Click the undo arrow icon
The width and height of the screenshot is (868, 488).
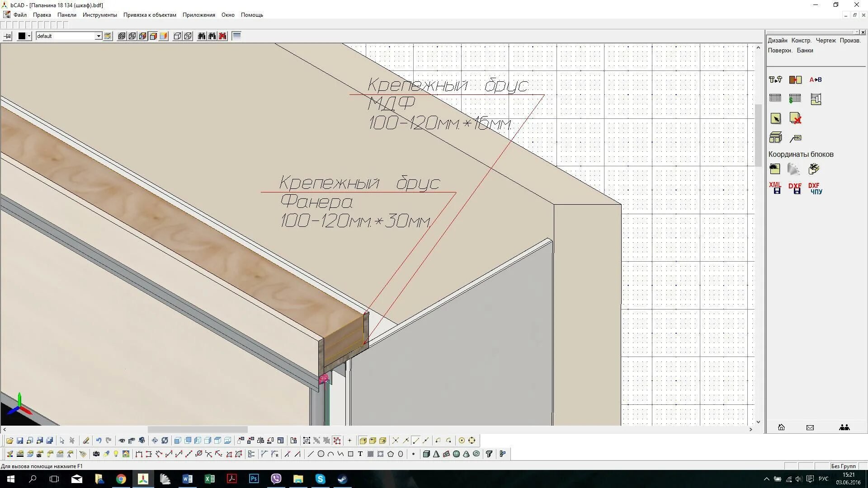[x=99, y=440]
